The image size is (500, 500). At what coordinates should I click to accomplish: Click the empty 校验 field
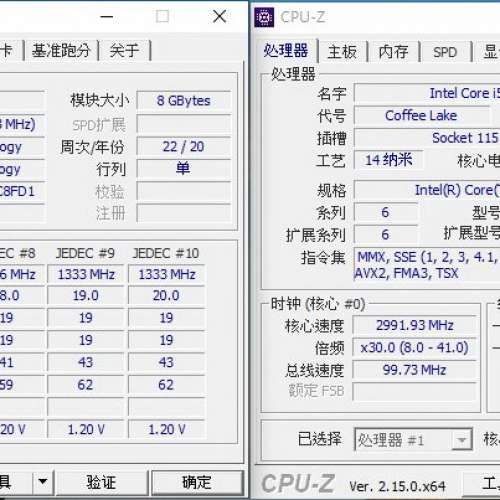184,191
